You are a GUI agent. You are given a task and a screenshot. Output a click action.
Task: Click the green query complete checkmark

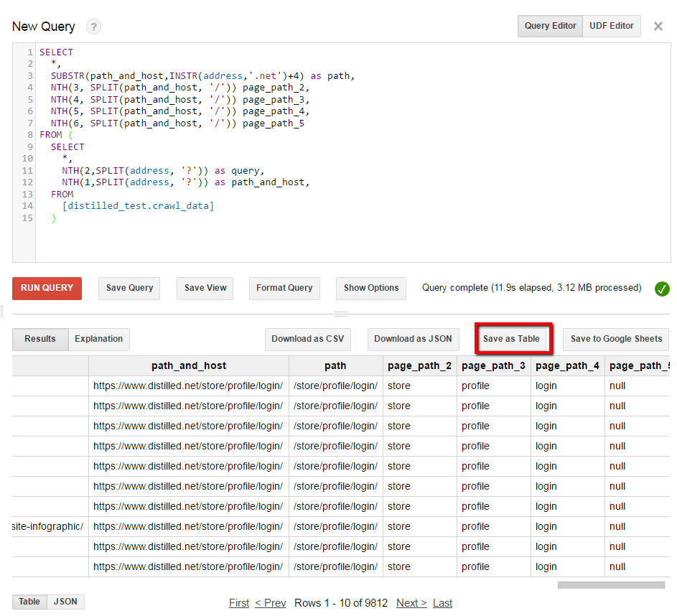[x=662, y=289]
